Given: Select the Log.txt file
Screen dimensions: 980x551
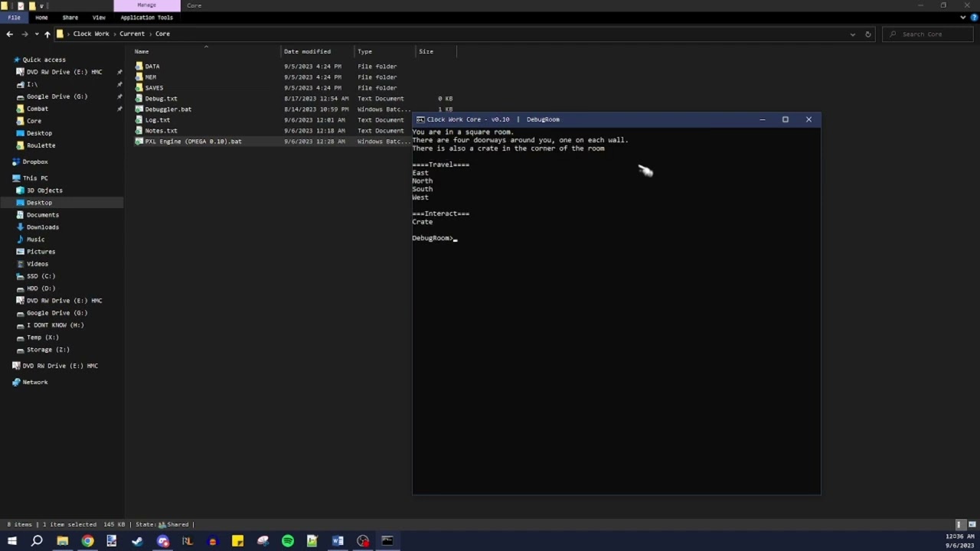Looking at the screenshot, I should (x=157, y=120).
